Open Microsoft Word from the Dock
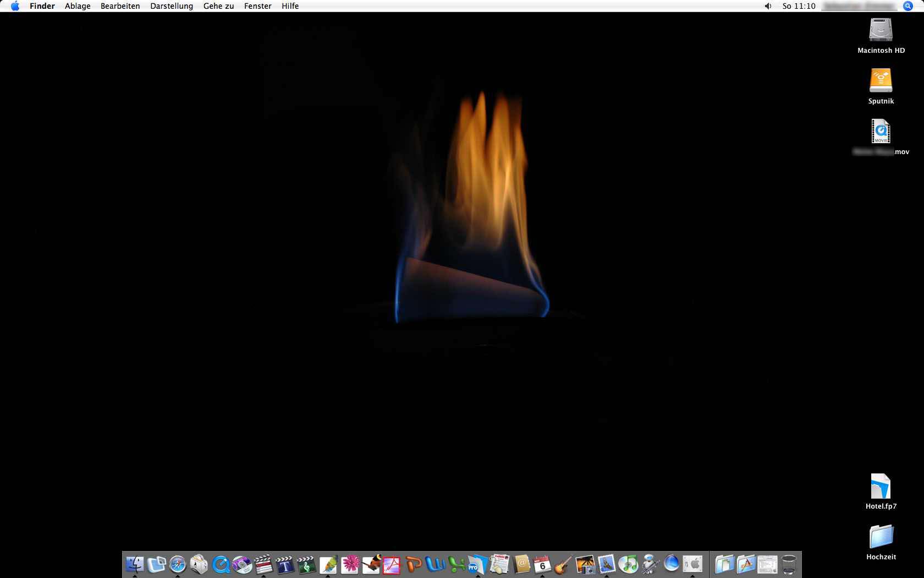The height and width of the screenshot is (578, 924). (435, 564)
